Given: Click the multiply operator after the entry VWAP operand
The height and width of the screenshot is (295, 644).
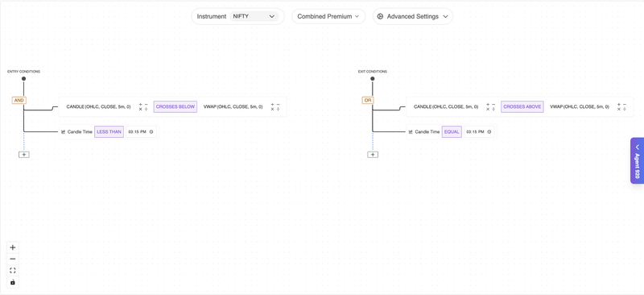Looking at the screenshot, I should (x=272, y=110).
